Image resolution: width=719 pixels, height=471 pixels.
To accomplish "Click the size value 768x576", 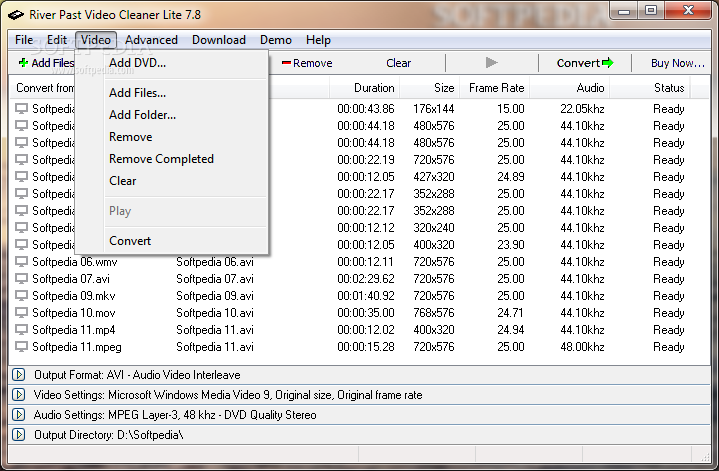I will pos(433,313).
